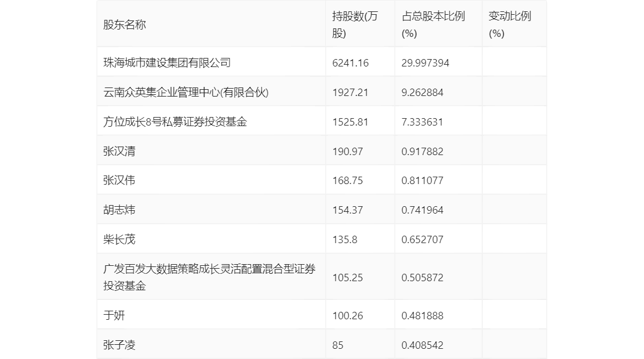This screenshot has width=644, height=359.
Task: Click the value 168.75
Action: coord(348,181)
